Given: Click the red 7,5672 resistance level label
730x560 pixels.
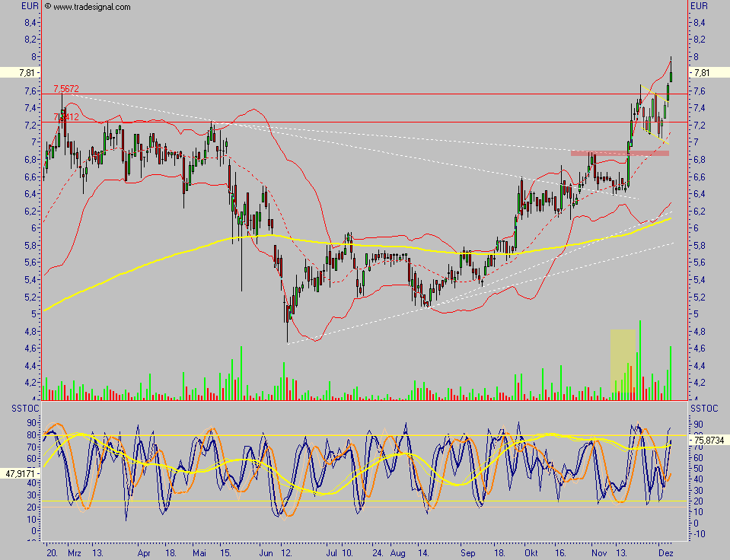Looking at the screenshot, I should tap(66, 88).
